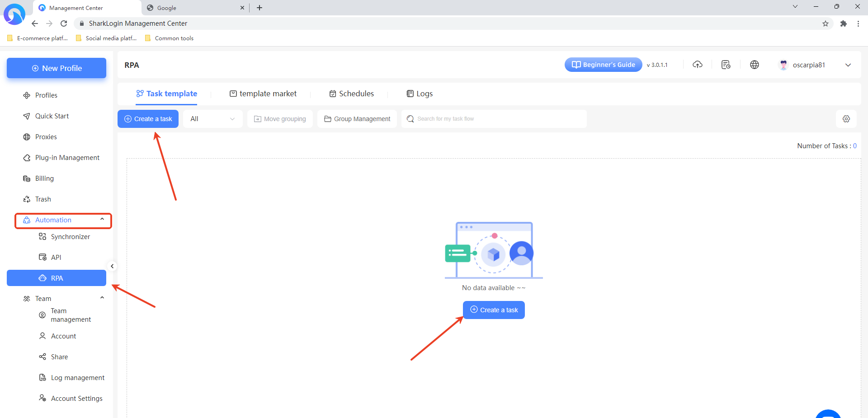Expand the oscarpia81 account dropdown

848,65
